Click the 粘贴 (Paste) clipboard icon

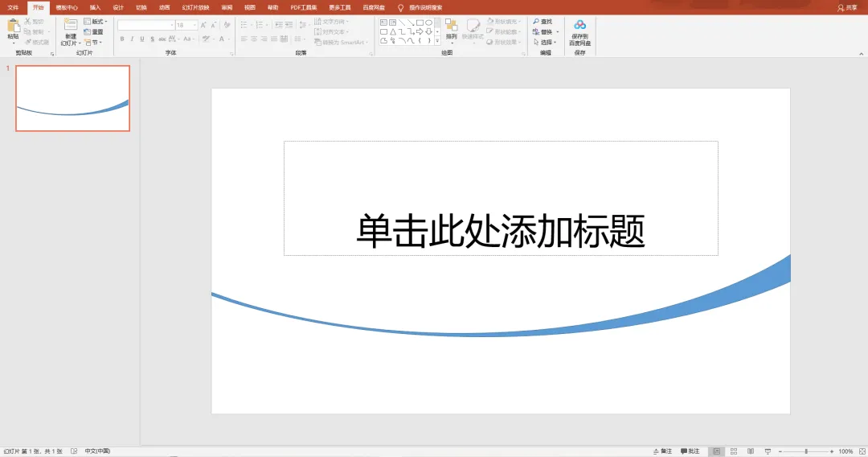tap(14, 26)
